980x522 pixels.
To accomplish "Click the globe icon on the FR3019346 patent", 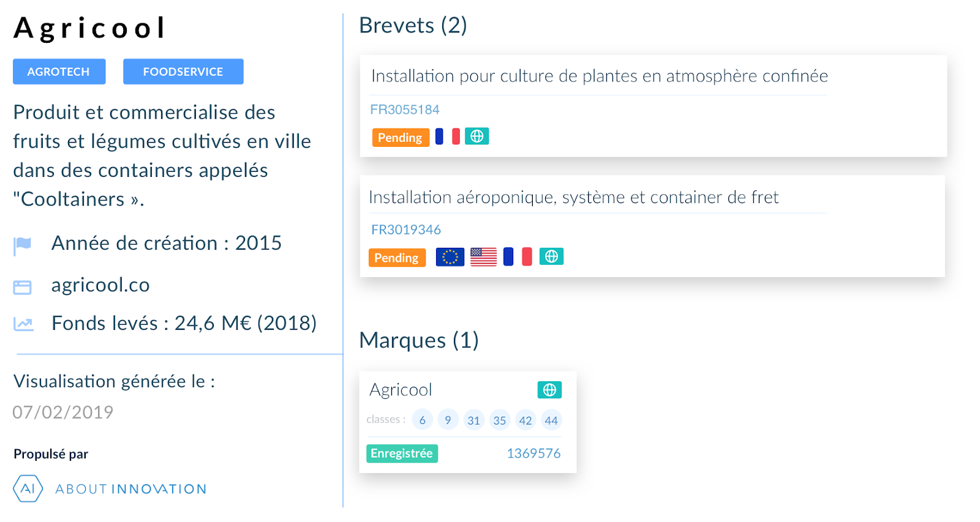I will tap(551, 256).
